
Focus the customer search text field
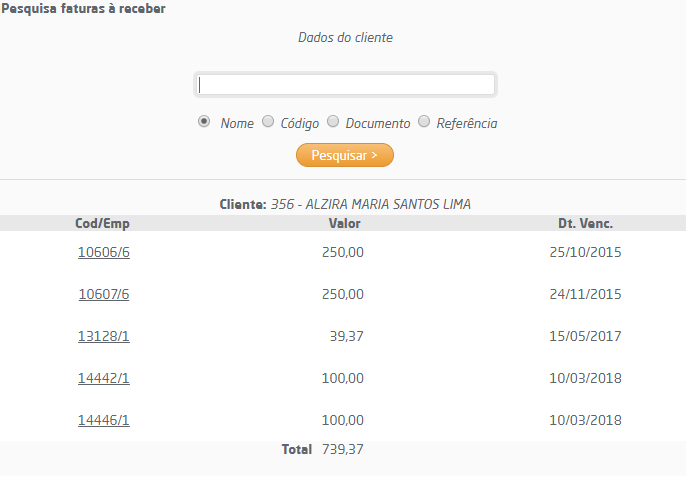345,85
